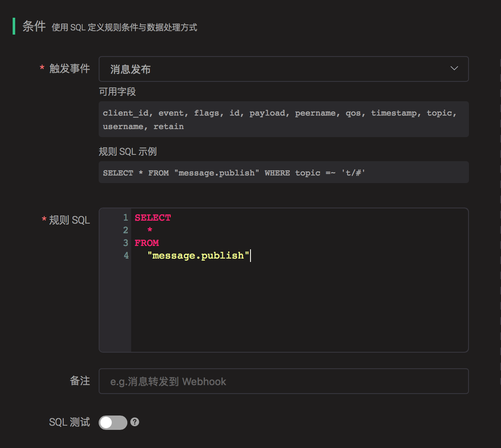
Task: Click line number 2 in SQL editor
Action: point(125,230)
